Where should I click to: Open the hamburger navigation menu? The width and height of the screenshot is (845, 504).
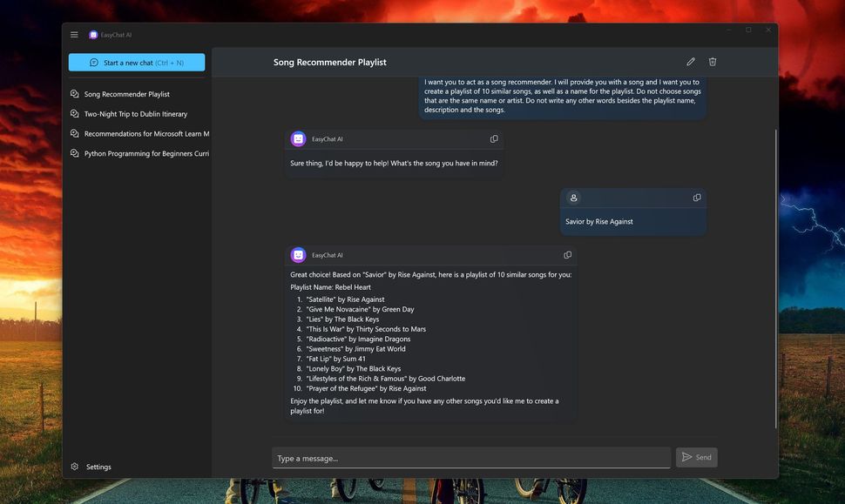point(74,34)
